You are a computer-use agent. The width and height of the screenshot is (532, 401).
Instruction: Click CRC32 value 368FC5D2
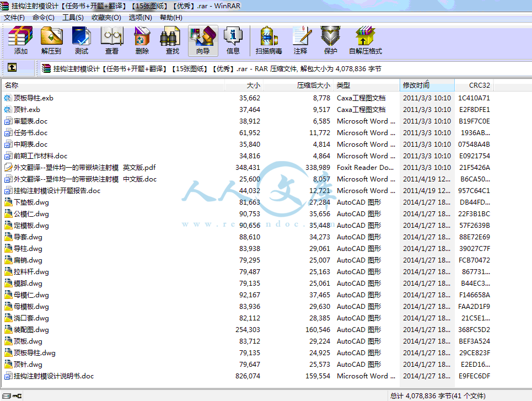[x=474, y=330]
